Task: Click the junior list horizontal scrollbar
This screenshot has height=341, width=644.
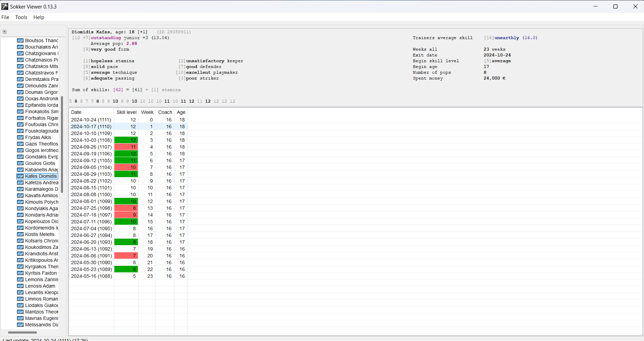Action: [22, 333]
